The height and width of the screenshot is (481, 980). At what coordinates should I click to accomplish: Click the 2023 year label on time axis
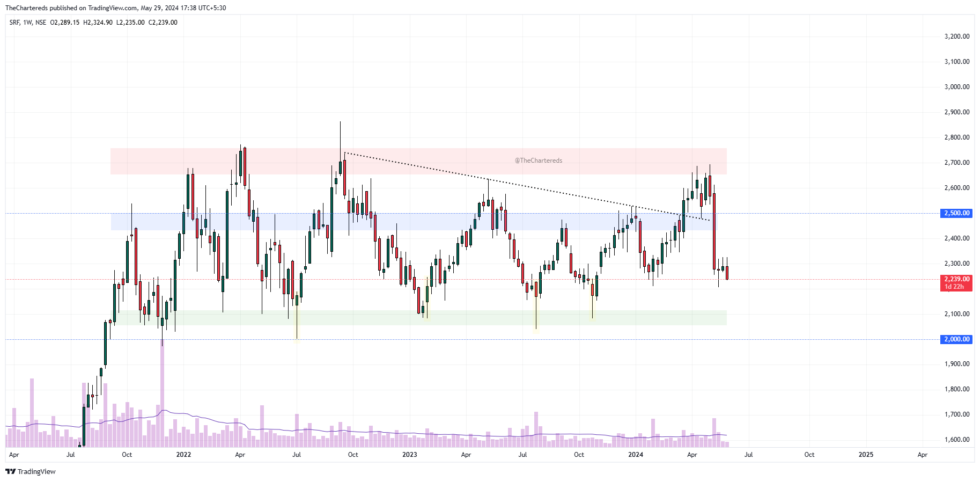pos(409,455)
